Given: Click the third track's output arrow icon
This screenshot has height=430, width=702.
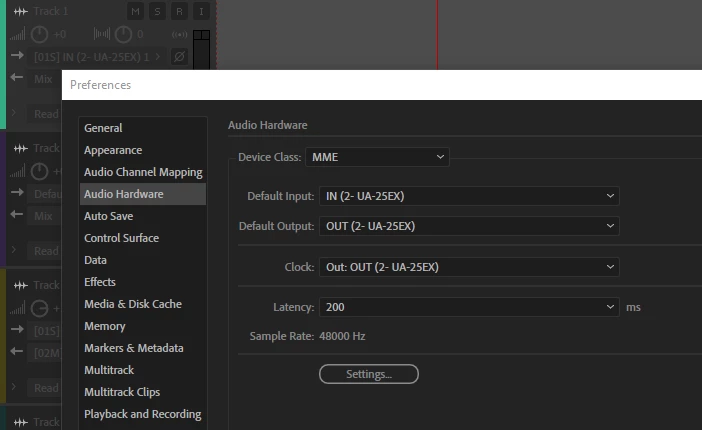Looking at the screenshot, I should coord(17,351).
